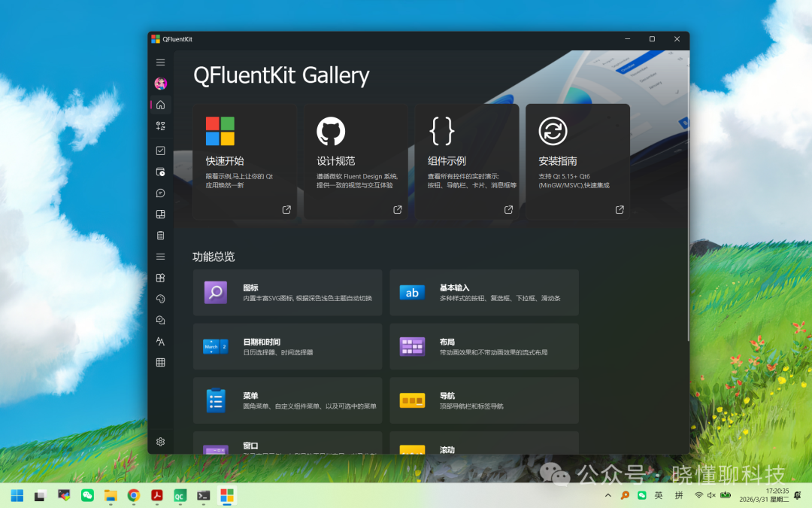Open the clock and date in taskbar
The width and height of the screenshot is (812, 508).
pos(765,495)
